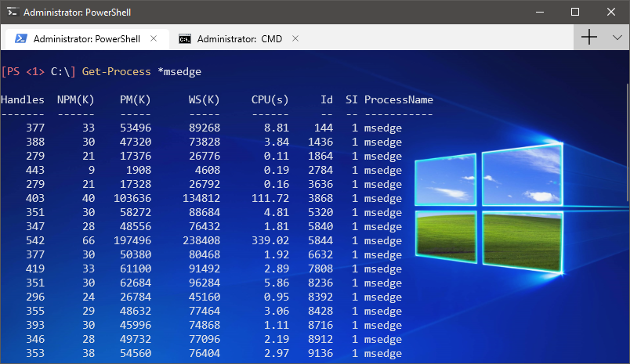Select the Administrator: PowerShell tab
The height and width of the screenshot is (364, 630).
(x=86, y=39)
